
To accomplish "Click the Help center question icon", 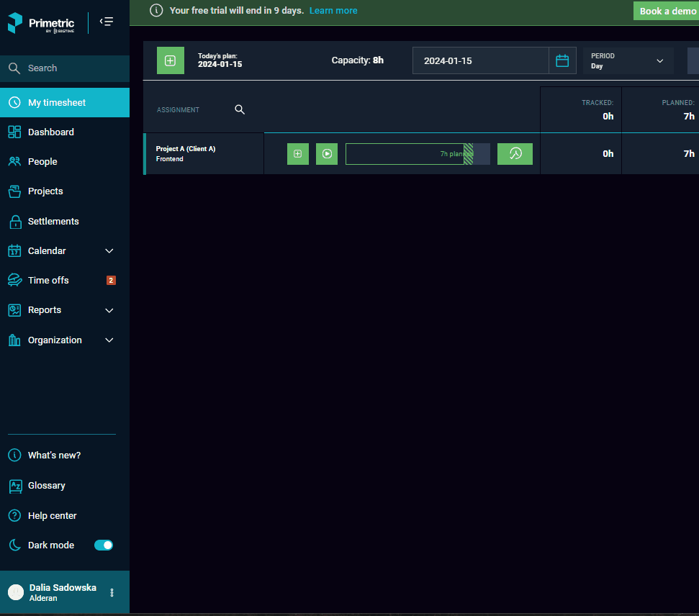I will (14, 516).
